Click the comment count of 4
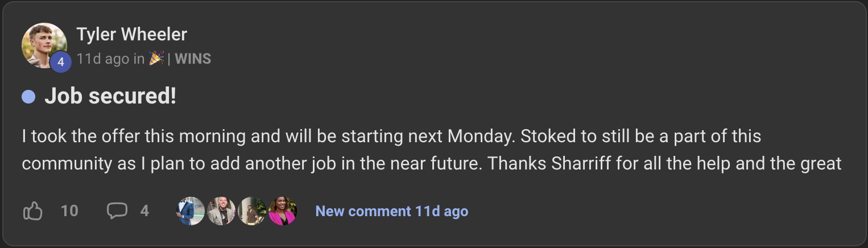Screen dimensions: 868x248 144,212
